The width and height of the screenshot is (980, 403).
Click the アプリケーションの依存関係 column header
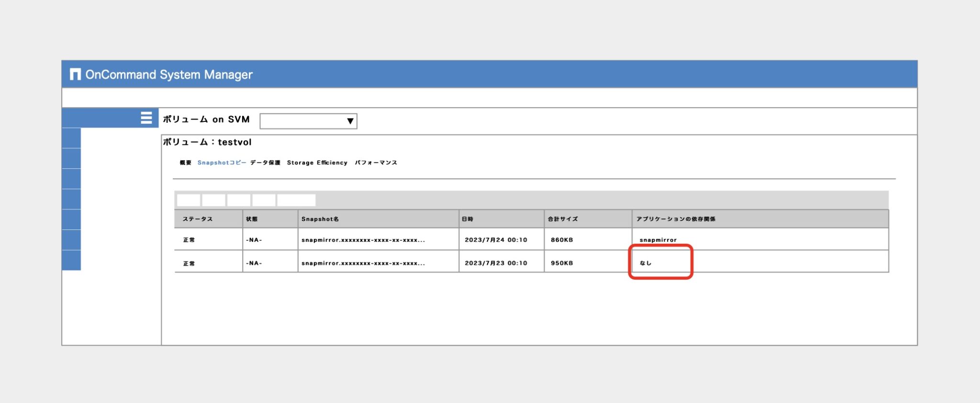pos(676,219)
